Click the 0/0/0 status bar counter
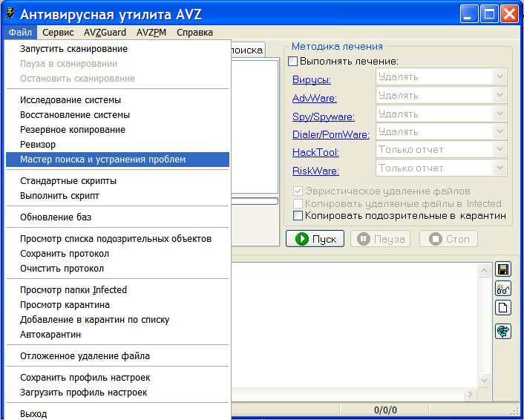 coord(385,410)
